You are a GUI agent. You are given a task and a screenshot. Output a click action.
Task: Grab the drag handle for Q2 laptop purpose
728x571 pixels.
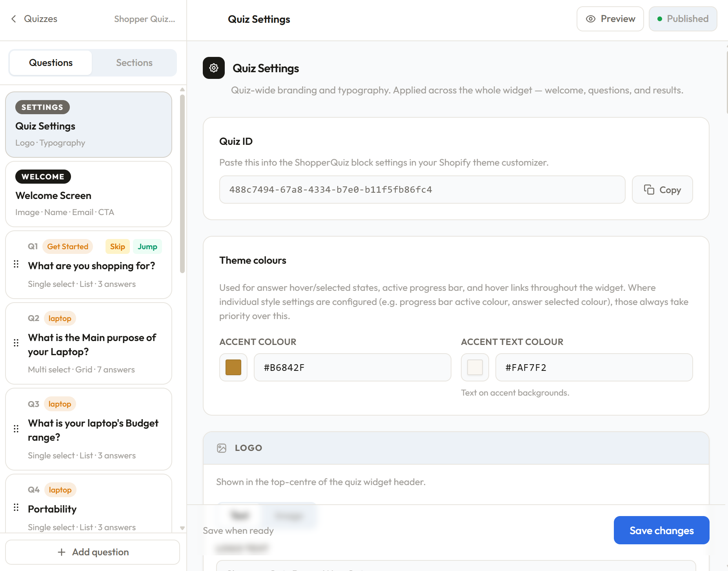click(16, 343)
